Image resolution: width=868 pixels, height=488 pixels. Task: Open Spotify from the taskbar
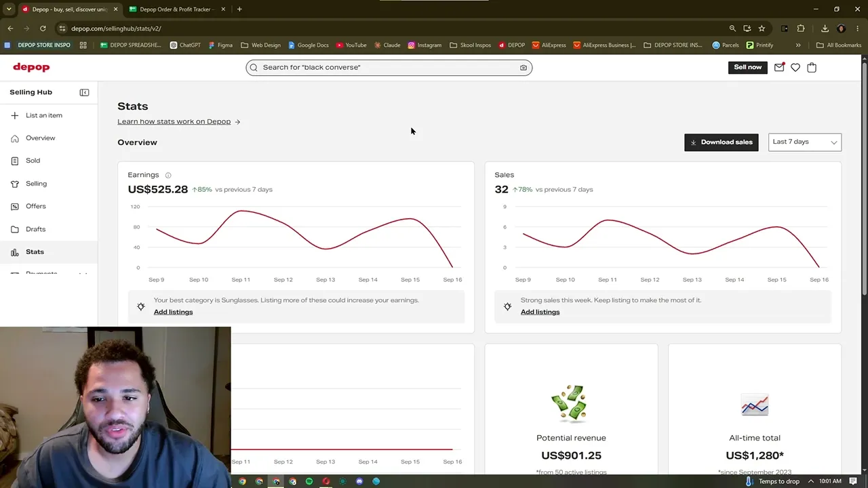coord(309,481)
